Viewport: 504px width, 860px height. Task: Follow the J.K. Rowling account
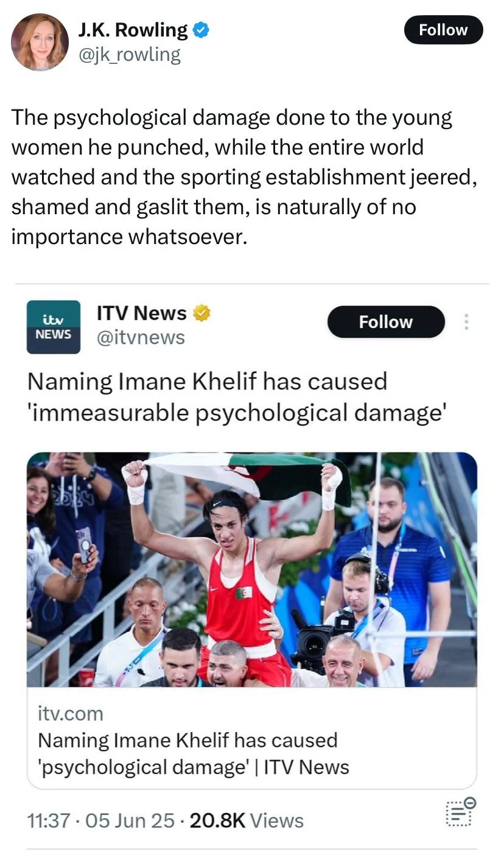[x=443, y=30]
